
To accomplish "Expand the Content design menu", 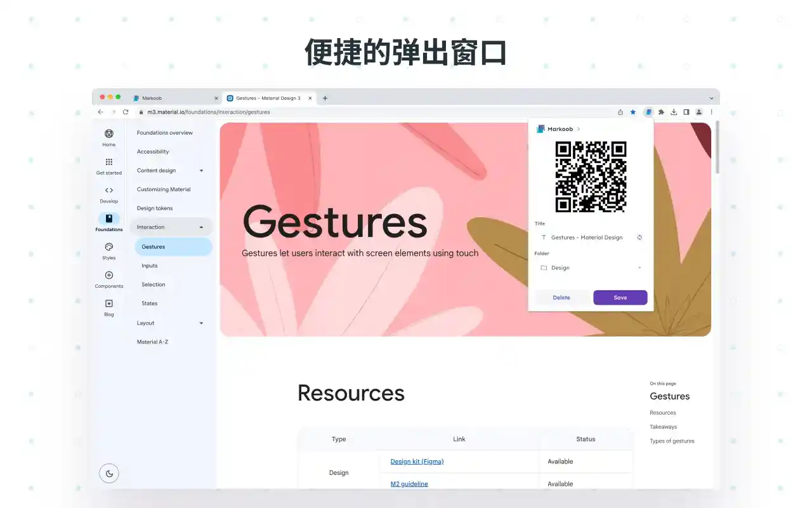I will click(x=201, y=171).
